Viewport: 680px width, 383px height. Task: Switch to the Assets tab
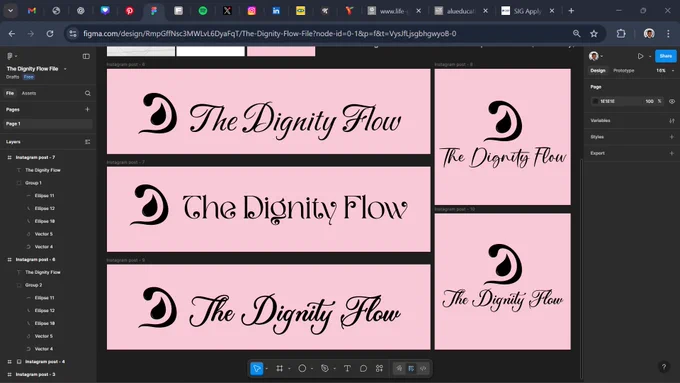click(29, 93)
